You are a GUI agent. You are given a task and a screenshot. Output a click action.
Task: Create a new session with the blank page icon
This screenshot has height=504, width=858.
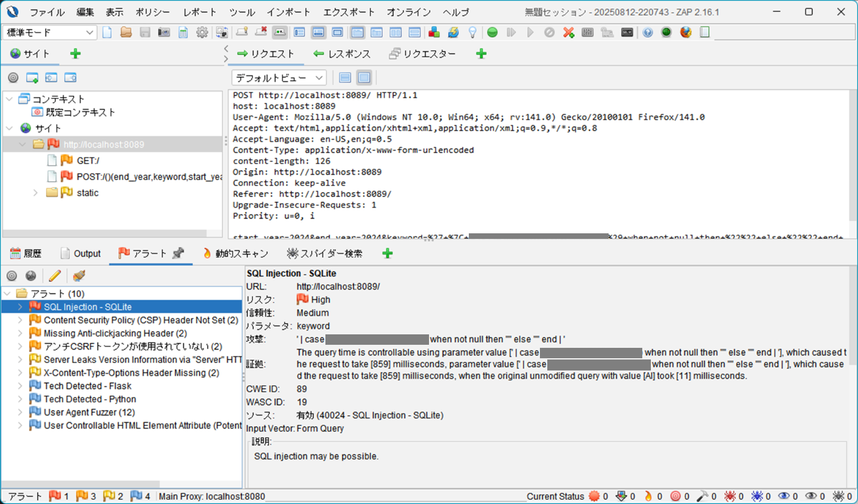[x=107, y=32]
